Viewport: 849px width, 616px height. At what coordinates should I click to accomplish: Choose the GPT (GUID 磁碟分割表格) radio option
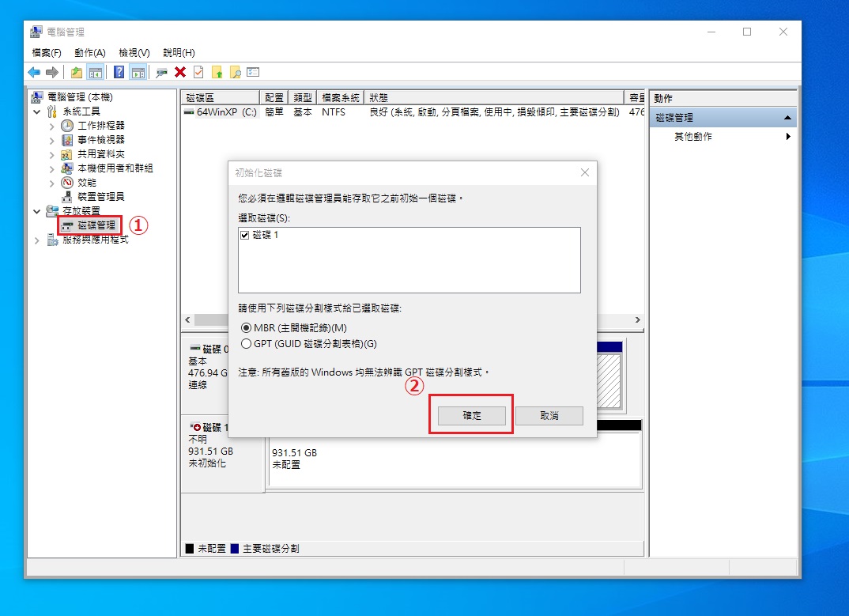coord(247,343)
